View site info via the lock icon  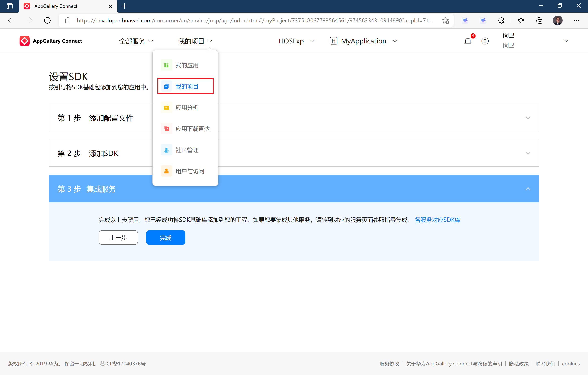[x=68, y=20]
